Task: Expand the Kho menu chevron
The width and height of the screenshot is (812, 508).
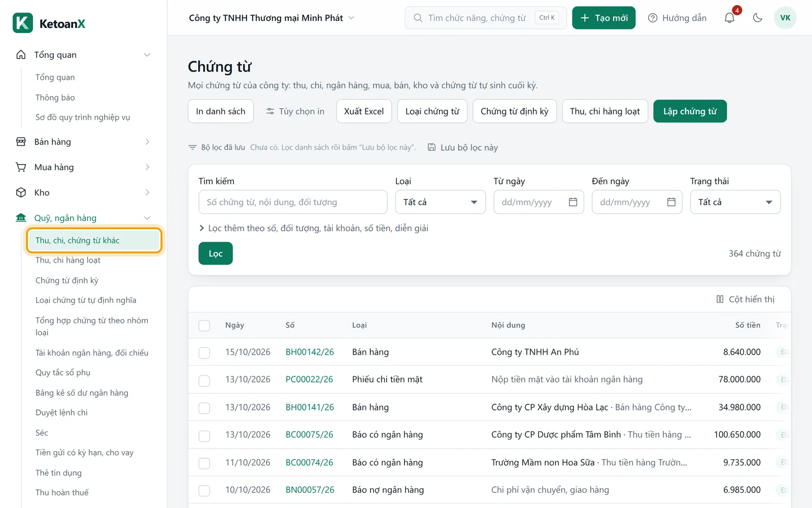Action: tap(147, 193)
